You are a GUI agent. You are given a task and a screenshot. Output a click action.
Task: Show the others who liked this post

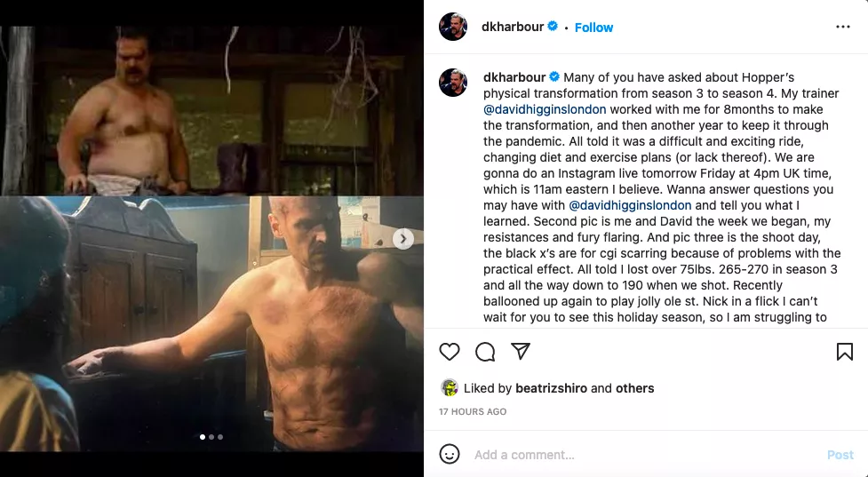tap(634, 388)
